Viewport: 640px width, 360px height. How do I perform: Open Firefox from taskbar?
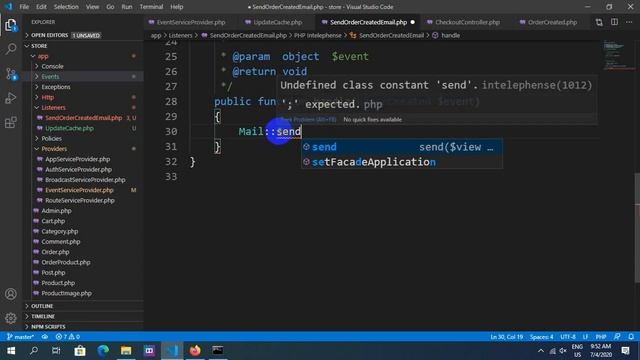[195, 351]
